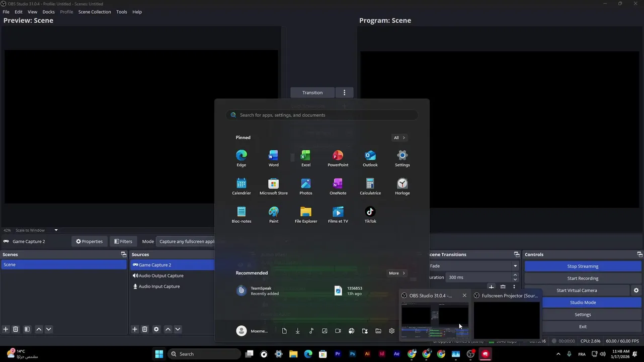Viewport: 644px width, 362px height.
Task: Start Virtual Camera in Controls
Action: click(x=577, y=291)
